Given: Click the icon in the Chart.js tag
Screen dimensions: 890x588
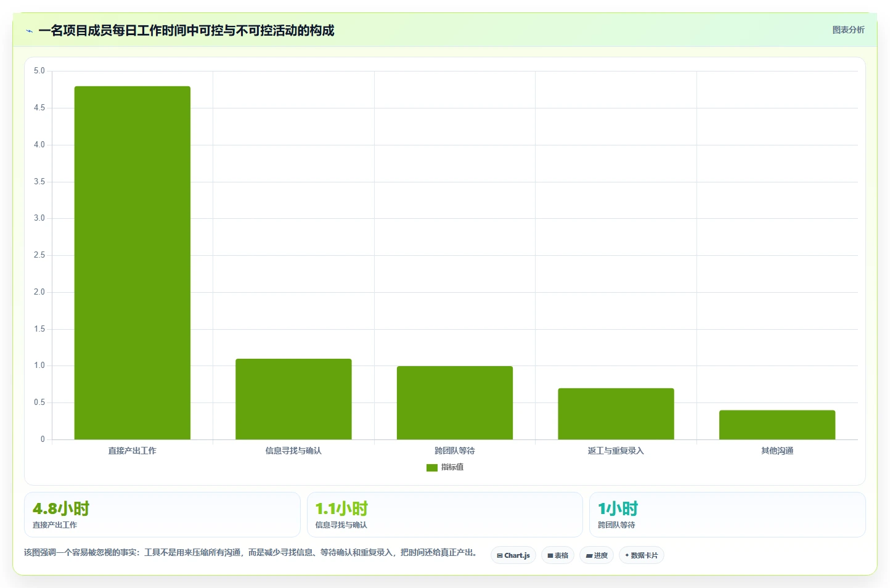Looking at the screenshot, I should [x=500, y=556].
